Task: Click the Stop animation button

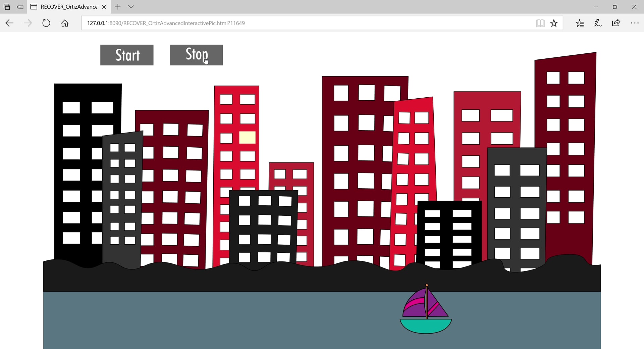Action: pyautogui.click(x=196, y=55)
